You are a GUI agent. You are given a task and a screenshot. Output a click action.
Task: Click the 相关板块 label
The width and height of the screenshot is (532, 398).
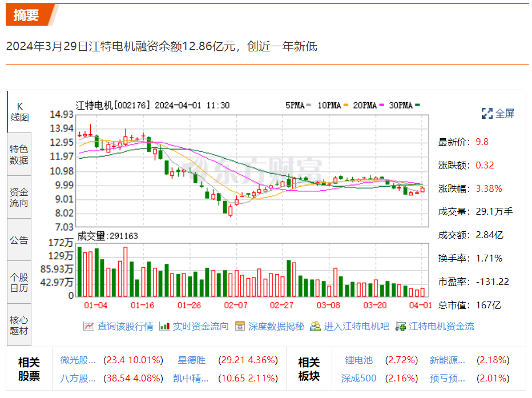pyautogui.click(x=309, y=369)
